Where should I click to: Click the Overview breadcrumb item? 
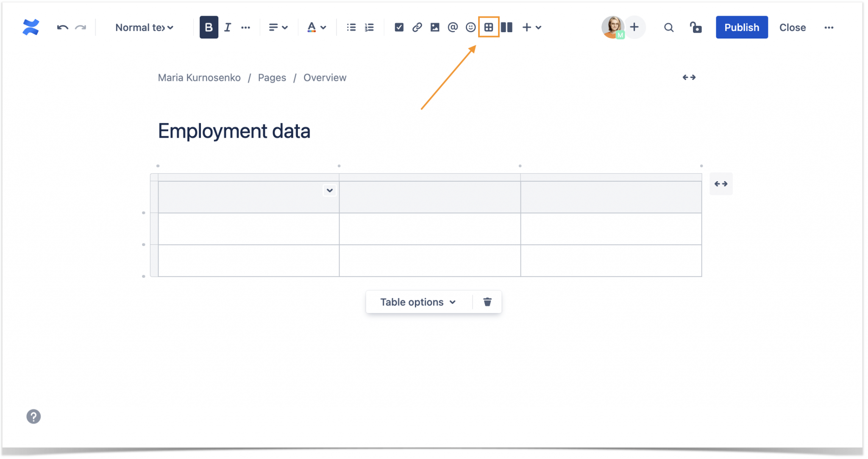point(325,77)
